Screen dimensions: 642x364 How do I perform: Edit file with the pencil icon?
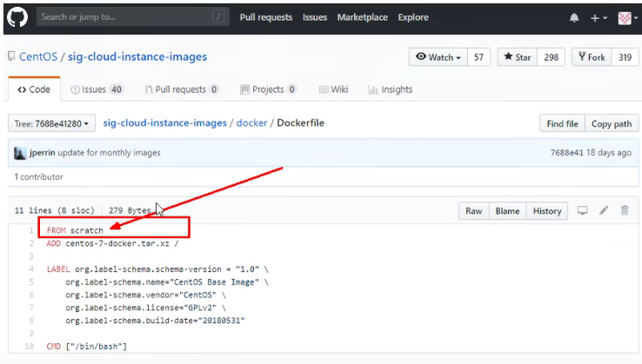[604, 210]
